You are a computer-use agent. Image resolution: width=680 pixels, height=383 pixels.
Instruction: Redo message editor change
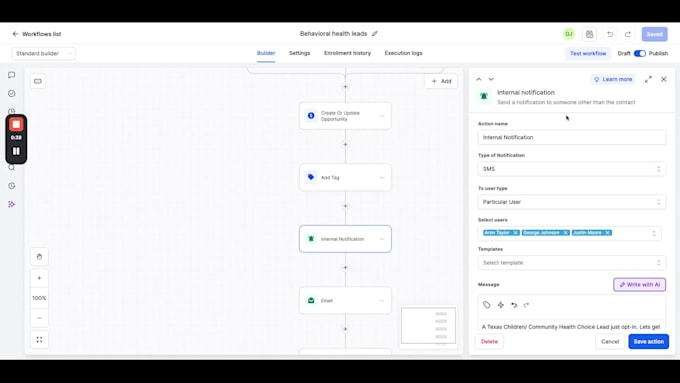tap(526, 305)
